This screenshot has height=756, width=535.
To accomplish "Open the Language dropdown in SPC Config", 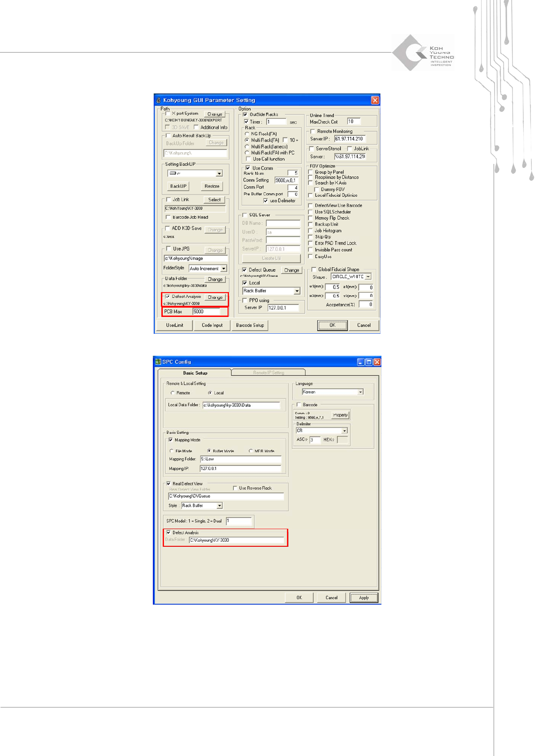I will 360,392.
